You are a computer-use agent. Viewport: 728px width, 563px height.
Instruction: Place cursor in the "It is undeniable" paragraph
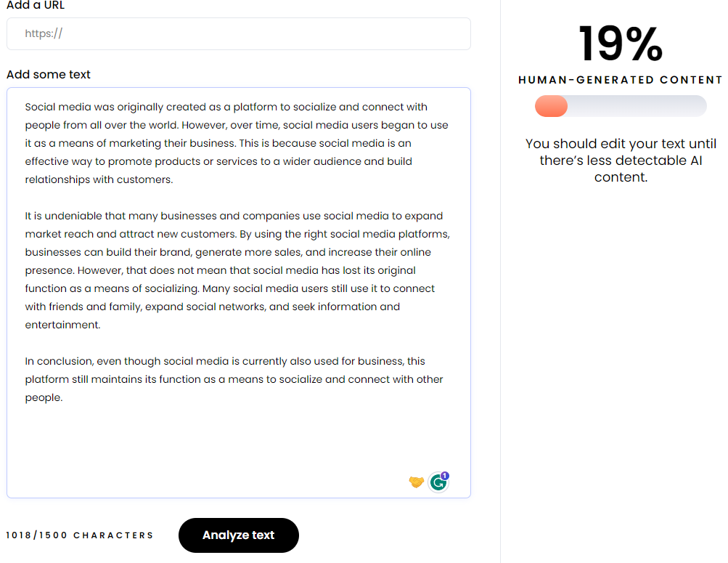[237, 270]
